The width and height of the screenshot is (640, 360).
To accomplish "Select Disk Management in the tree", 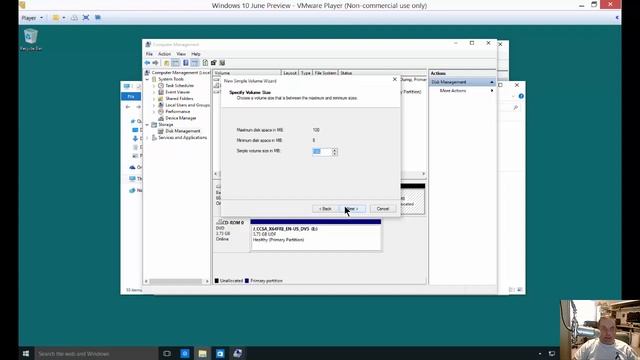I will 182,131.
